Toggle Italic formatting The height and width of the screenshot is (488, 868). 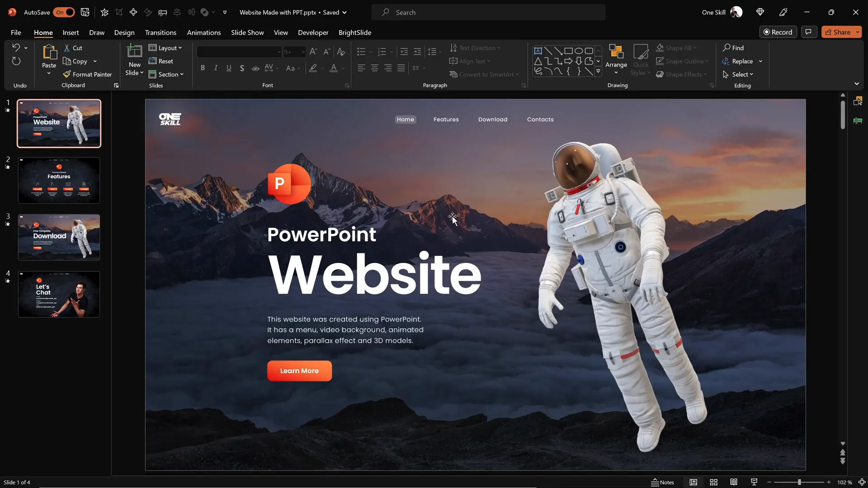point(216,68)
